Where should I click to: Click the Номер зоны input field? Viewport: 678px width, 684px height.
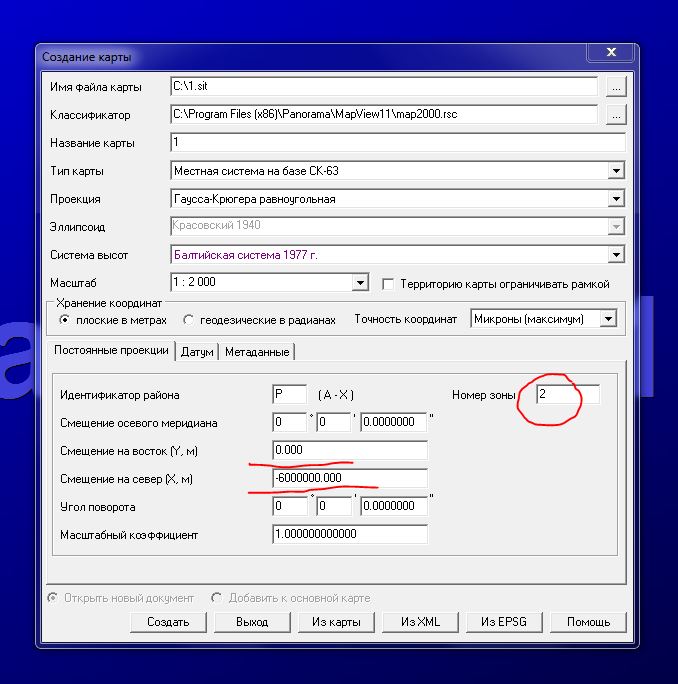567,395
